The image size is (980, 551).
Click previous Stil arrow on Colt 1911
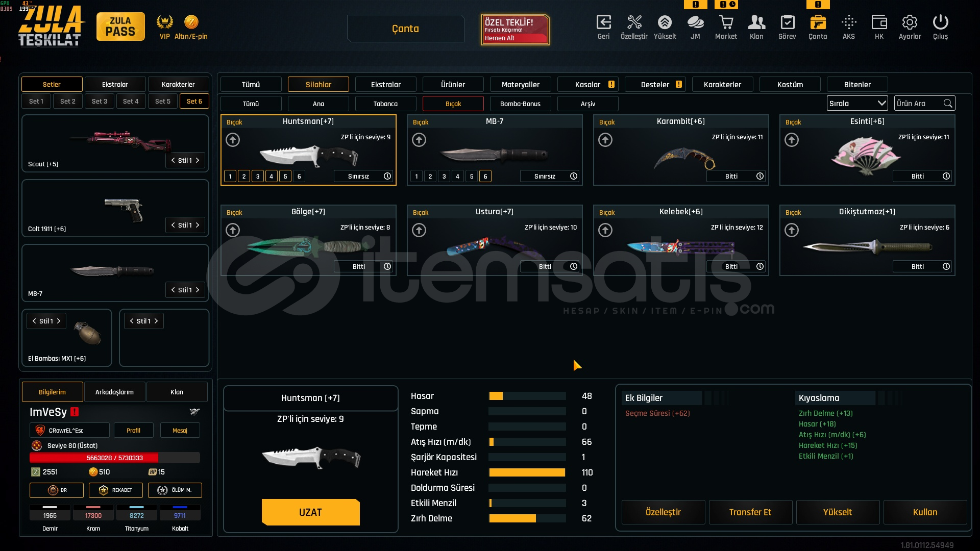pyautogui.click(x=173, y=225)
